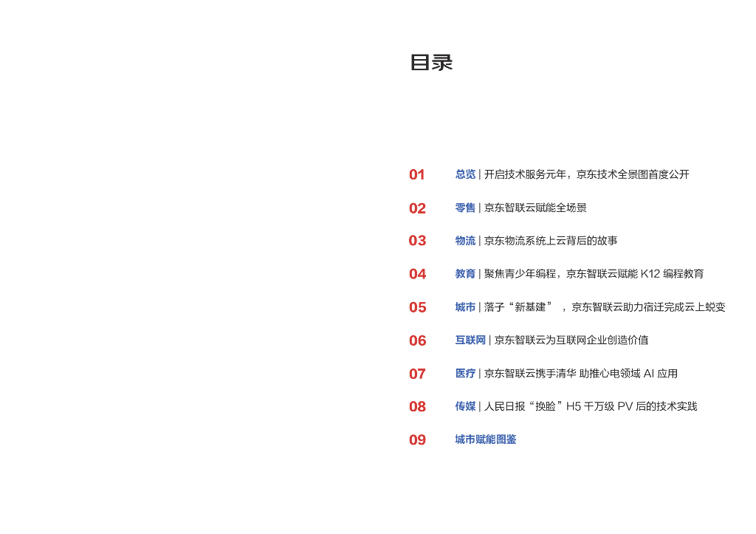Select chapter number 06

pos(418,340)
